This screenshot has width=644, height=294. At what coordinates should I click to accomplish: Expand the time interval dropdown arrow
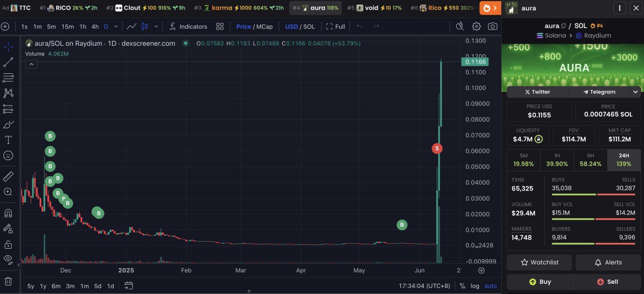tap(116, 27)
